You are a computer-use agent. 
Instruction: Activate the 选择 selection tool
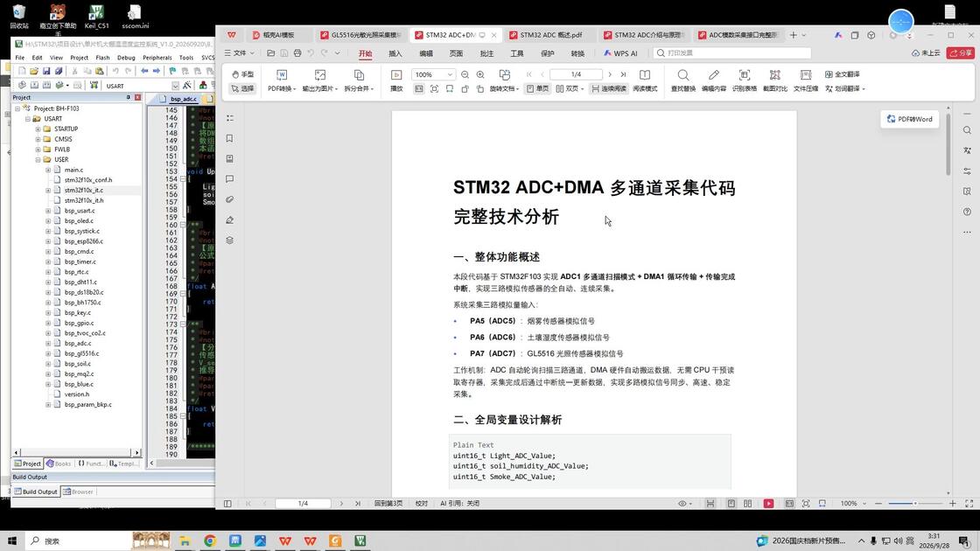click(x=242, y=88)
